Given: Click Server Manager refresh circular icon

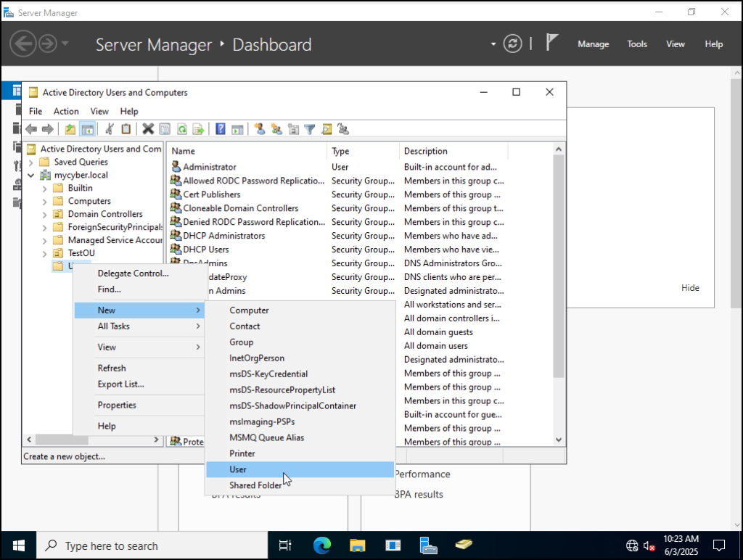Looking at the screenshot, I should coord(513,44).
